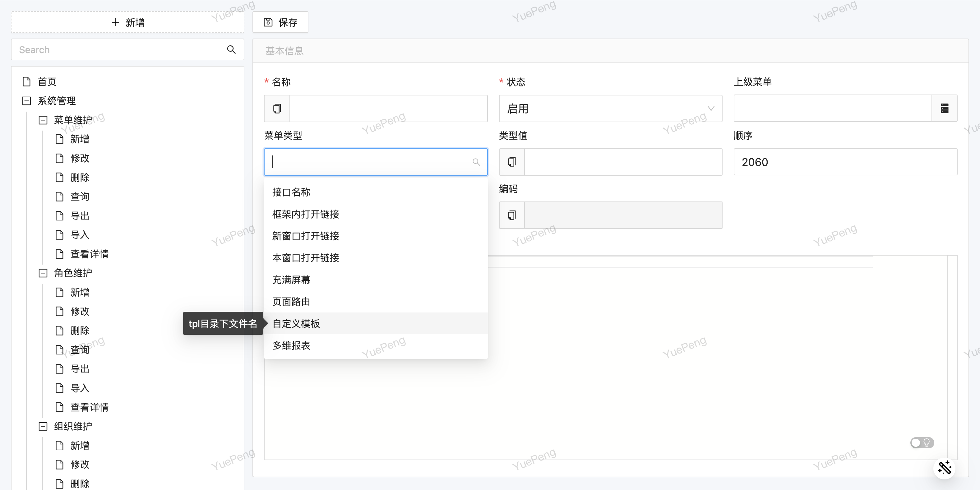
Task: Collapse the 系统管理 tree node
Action: [x=27, y=101]
